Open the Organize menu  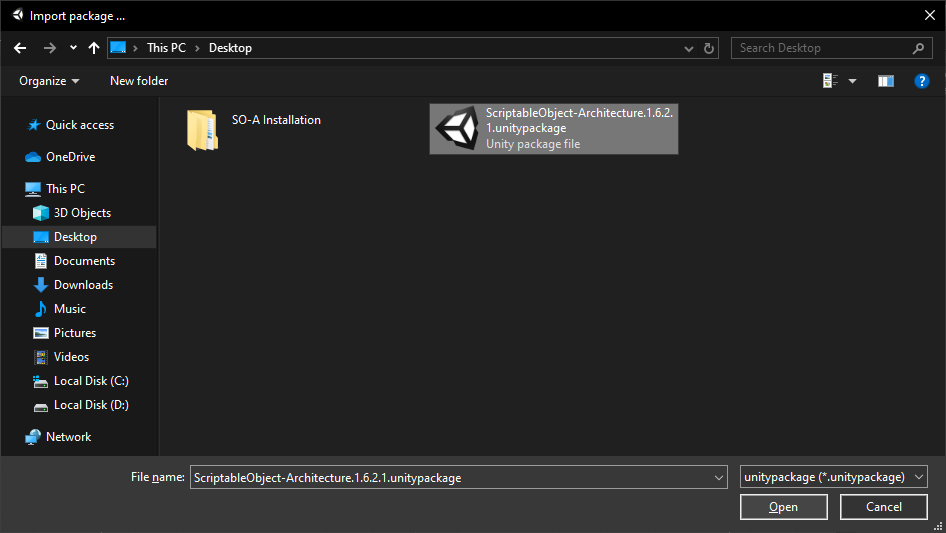point(49,81)
